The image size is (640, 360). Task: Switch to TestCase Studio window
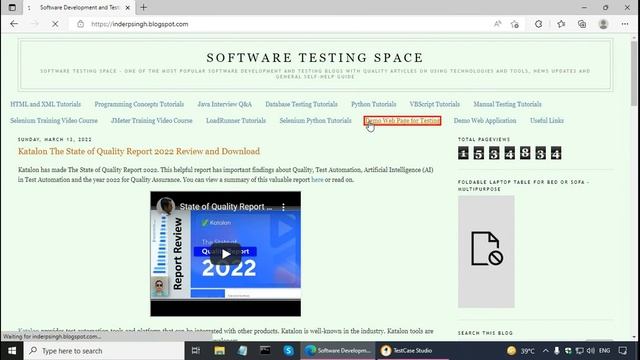click(412, 351)
